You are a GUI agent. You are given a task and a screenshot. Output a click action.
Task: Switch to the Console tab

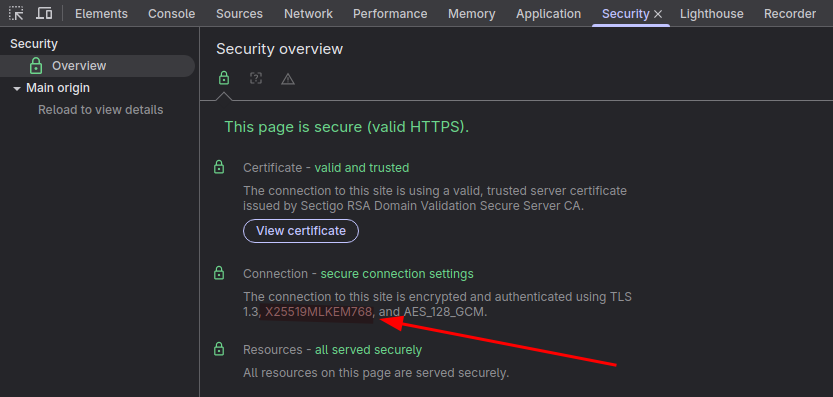coord(172,14)
